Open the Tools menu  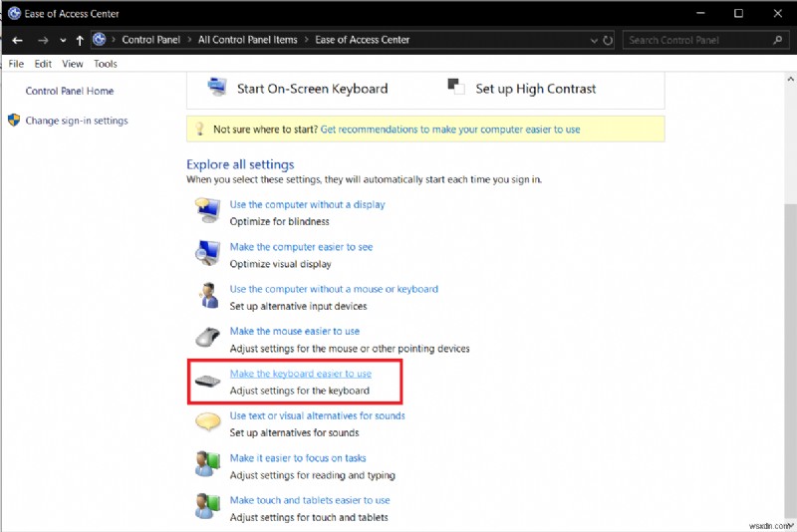point(106,64)
